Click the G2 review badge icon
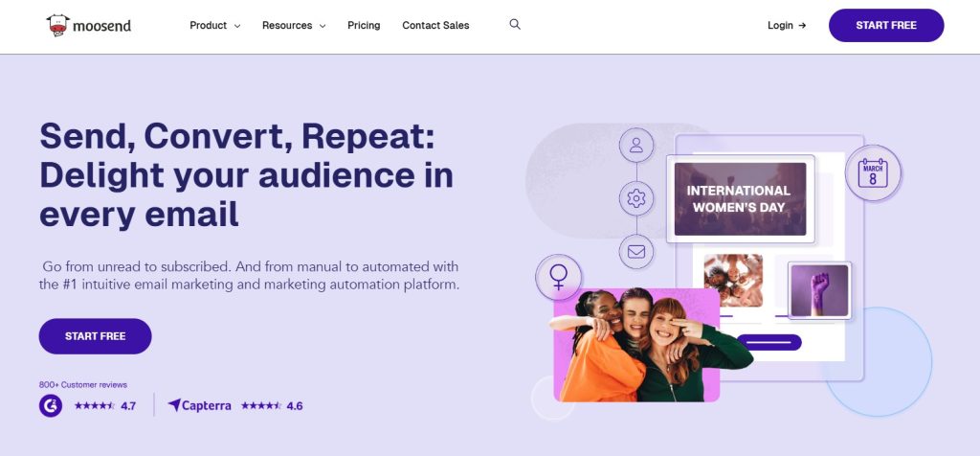The height and width of the screenshot is (456, 980). coord(51,405)
